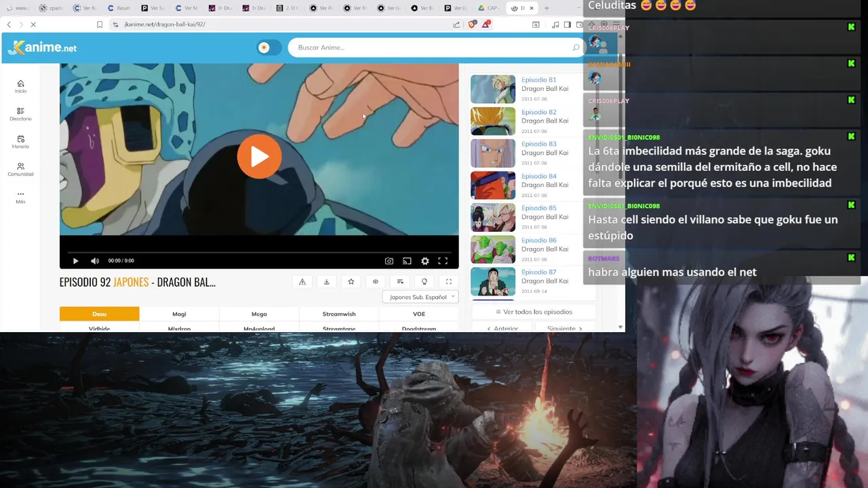The image size is (868, 488).
Task: Open the Episodio 81 link
Action: (x=538, y=80)
